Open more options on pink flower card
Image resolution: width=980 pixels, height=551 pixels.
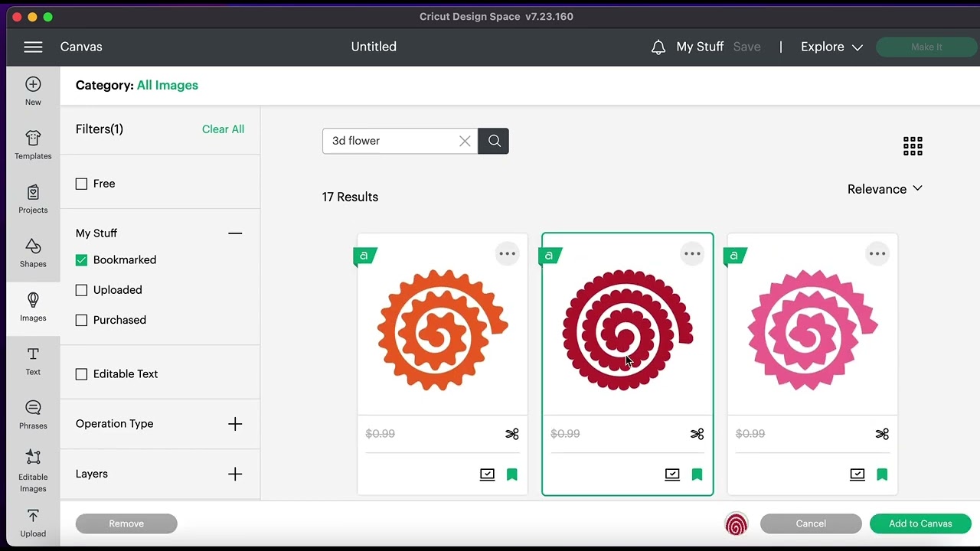[x=877, y=254]
